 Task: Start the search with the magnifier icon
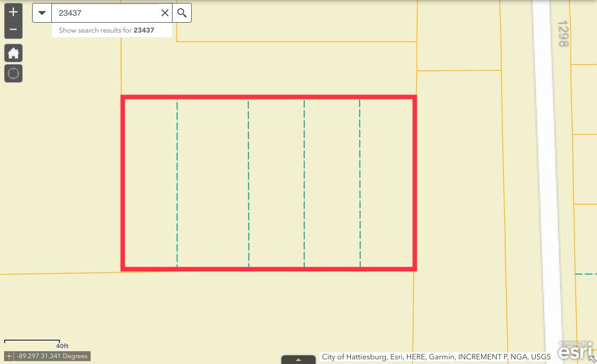tap(181, 12)
